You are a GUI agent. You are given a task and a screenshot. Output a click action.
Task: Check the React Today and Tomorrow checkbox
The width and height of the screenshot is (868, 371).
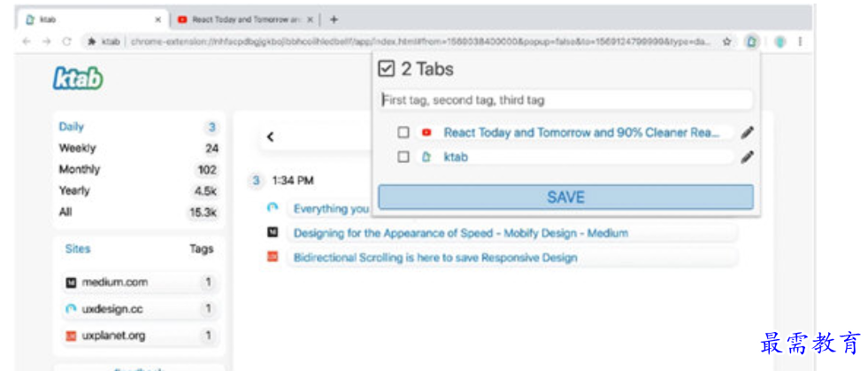[x=403, y=133]
